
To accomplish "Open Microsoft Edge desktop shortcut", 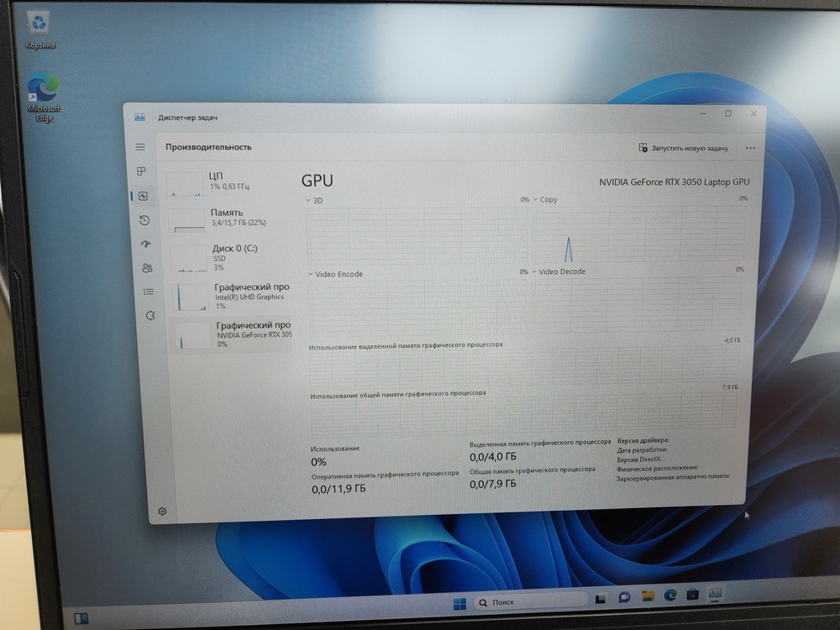I will pos(44,97).
